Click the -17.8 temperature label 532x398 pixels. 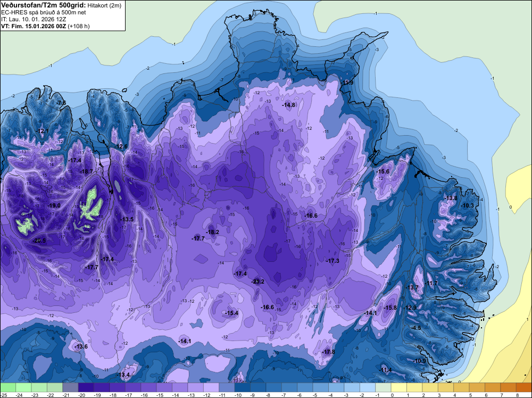[328, 352]
